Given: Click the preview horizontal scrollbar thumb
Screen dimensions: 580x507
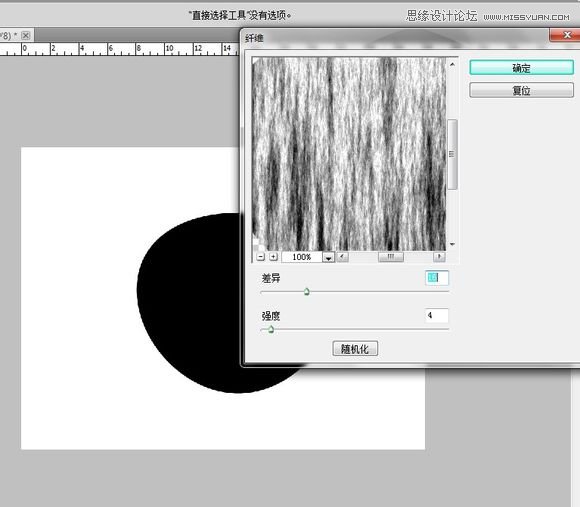Looking at the screenshot, I should (x=391, y=257).
